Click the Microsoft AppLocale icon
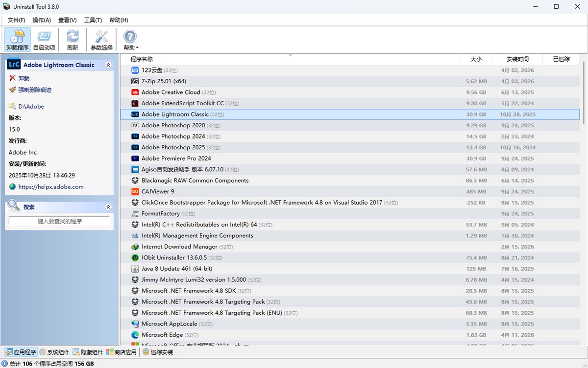Viewport: 588px width, 368px height. [x=135, y=324]
